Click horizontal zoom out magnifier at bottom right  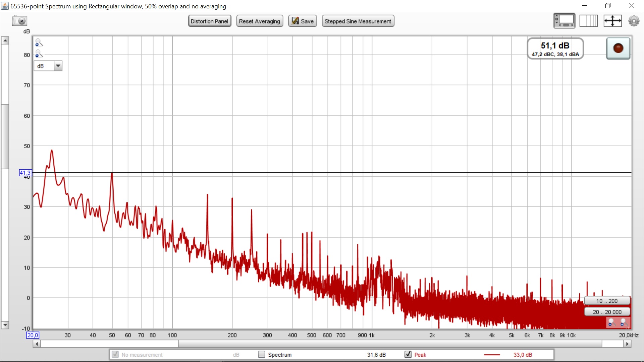611,322
